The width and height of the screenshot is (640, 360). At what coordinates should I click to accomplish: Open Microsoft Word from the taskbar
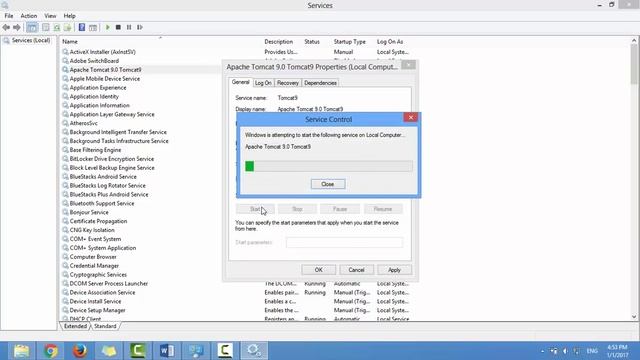click(167, 351)
